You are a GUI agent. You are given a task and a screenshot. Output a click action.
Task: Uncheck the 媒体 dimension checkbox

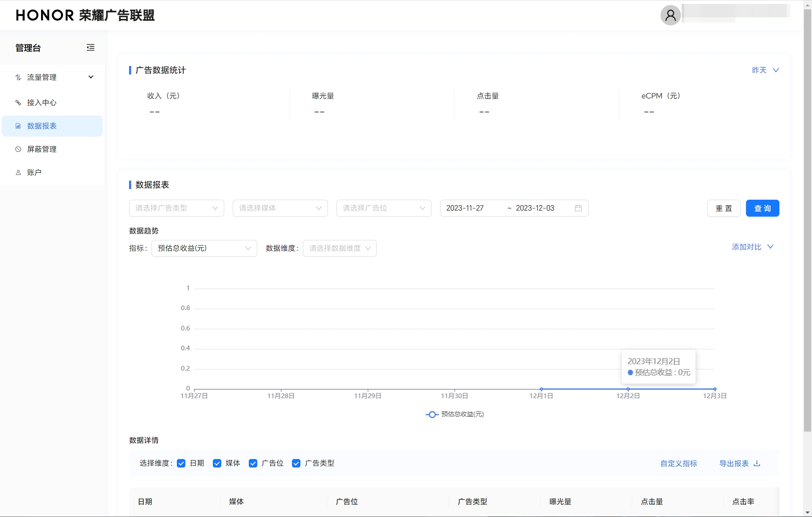pos(217,463)
